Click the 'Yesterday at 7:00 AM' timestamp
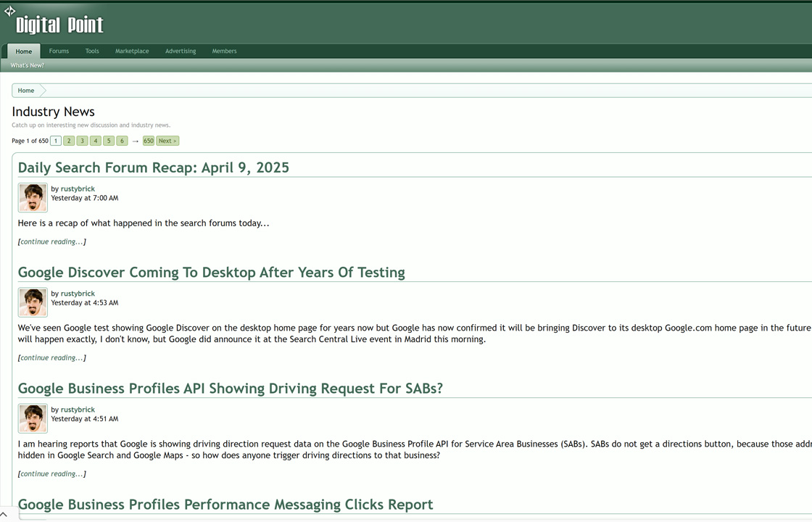Screen dimensions: 812x522 click(84, 199)
